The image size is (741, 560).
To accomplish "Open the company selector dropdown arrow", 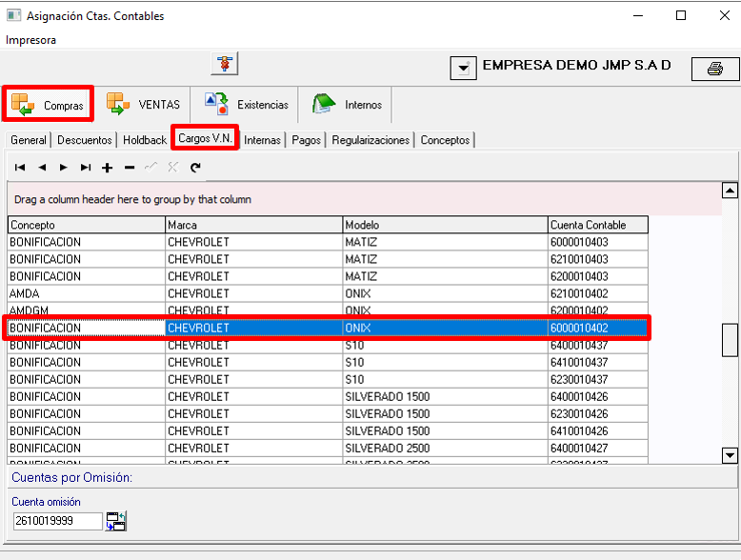I will (463, 68).
